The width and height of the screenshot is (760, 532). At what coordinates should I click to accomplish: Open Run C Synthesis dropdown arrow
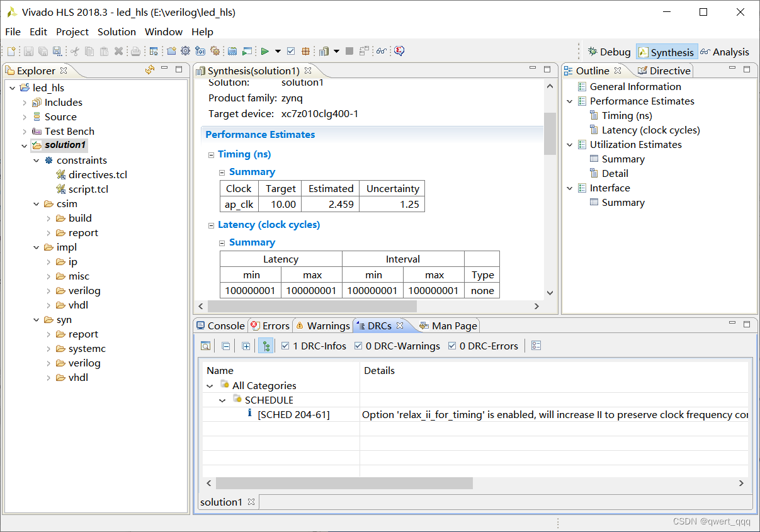278,51
